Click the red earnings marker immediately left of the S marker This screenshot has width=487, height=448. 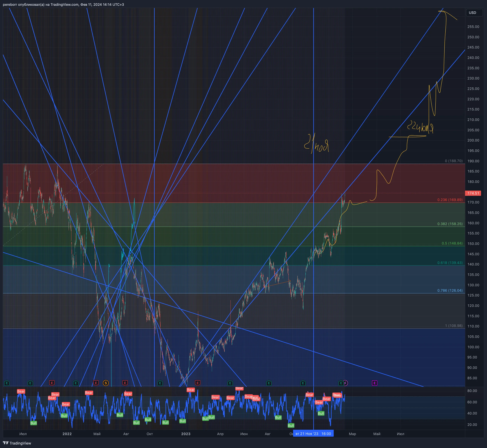(x=96, y=383)
